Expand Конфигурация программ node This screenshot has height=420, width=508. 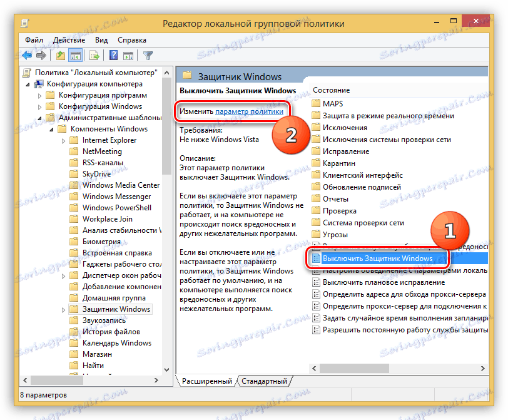(x=39, y=96)
